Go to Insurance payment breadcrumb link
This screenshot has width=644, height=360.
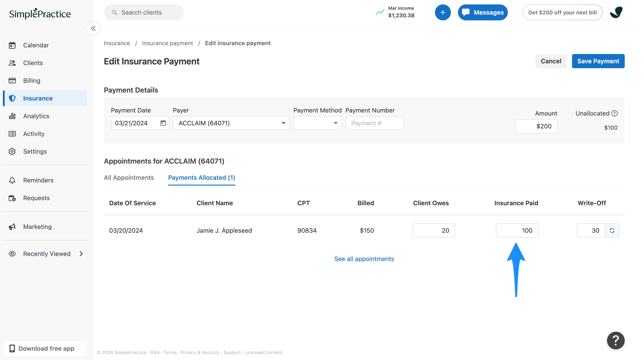[x=167, y=43]
